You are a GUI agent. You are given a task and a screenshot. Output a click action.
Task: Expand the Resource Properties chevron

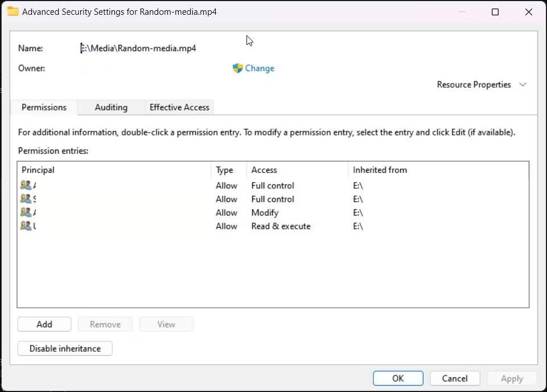[523, 85]
